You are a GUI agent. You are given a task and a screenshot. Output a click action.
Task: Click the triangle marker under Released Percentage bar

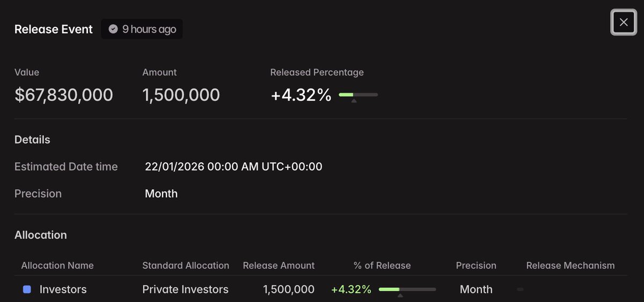click(x=354, y=100)
